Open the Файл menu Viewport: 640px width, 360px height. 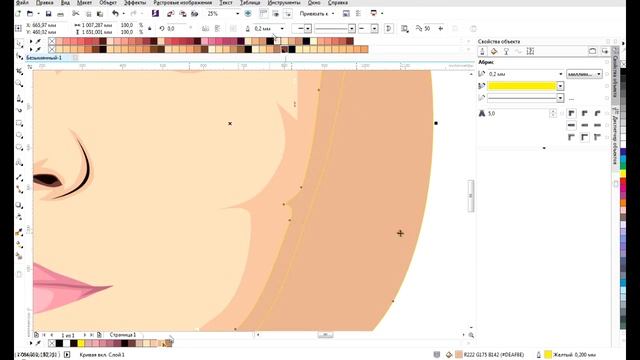pos(22,3)
